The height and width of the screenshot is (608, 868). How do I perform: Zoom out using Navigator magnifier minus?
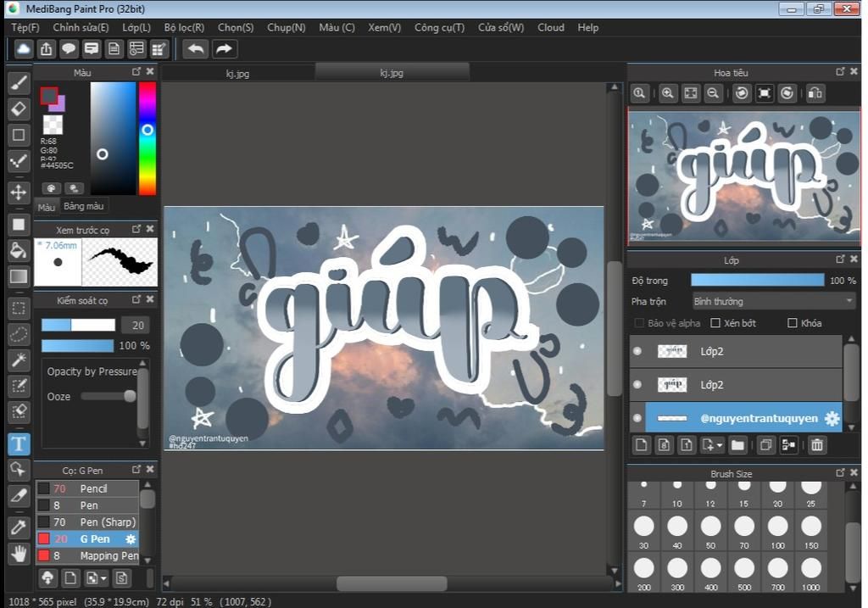pyautogui.click(x=713, y=93)
